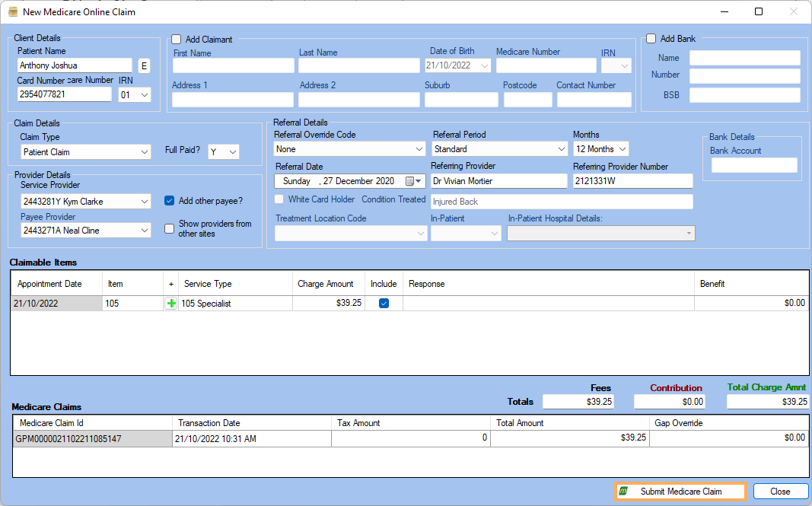Click the Gap Override cell $0.00
The width and height of the screenshot is (812, 506).
click(728, 439)
